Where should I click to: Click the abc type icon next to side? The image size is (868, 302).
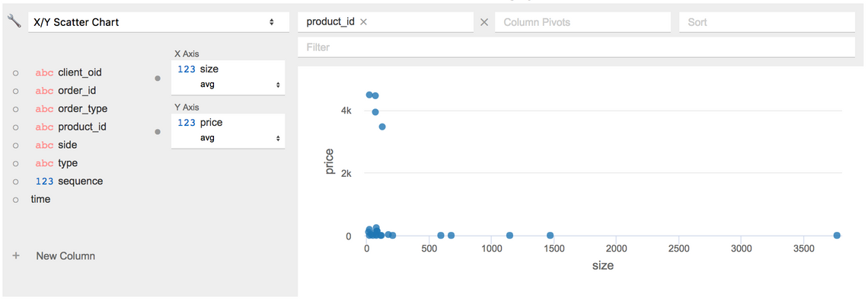[44, 145]
